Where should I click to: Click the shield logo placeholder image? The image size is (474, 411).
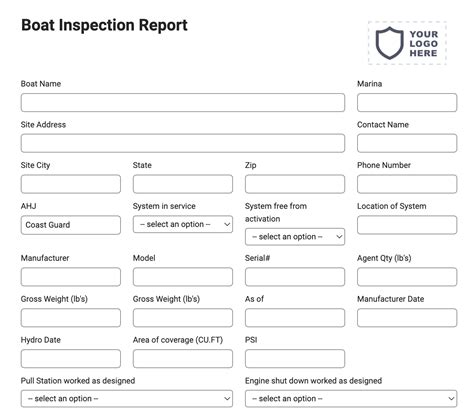(407, 43)
